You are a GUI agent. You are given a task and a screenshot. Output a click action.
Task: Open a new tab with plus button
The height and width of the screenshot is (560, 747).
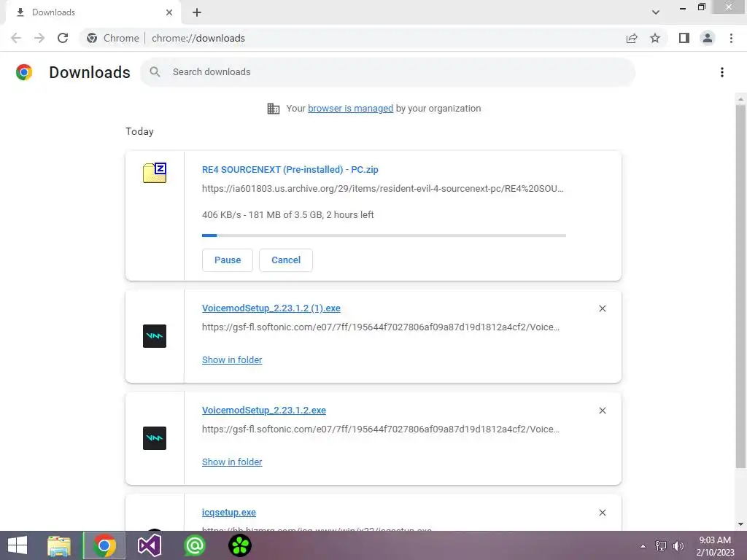pyautogui.click(x=197, y=12)
